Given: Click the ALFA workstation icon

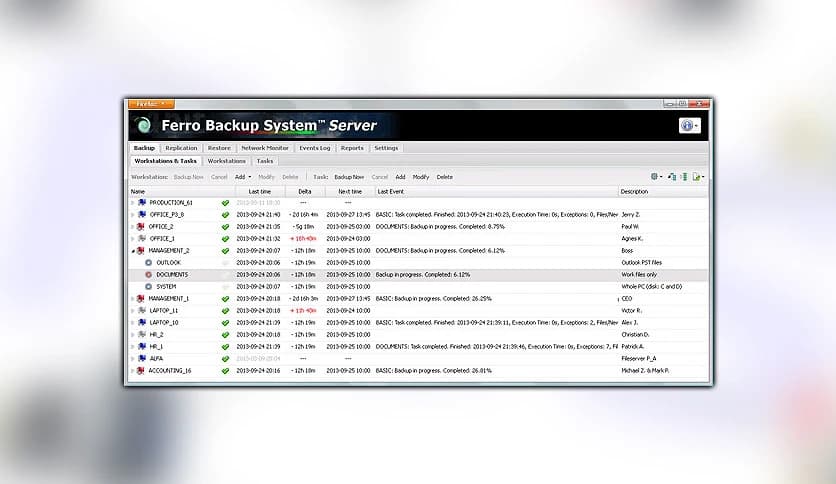Looking at the screenshot, I should (142, 359).
